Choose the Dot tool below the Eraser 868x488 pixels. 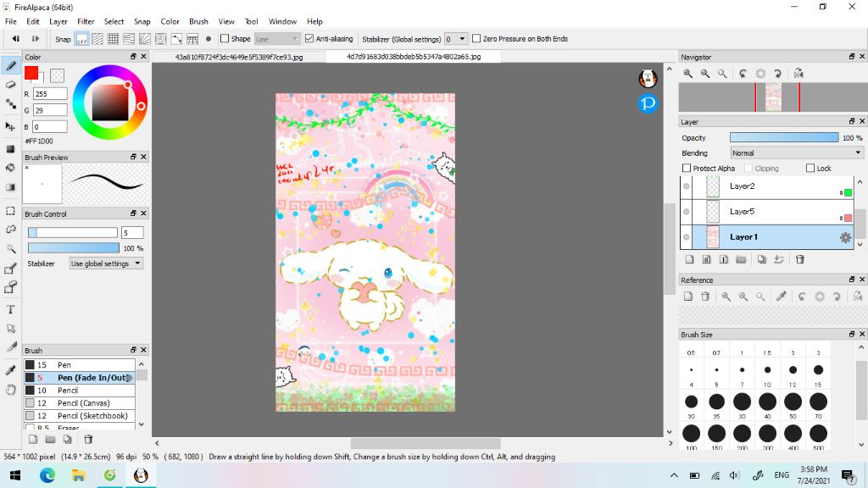click(10, 104)
